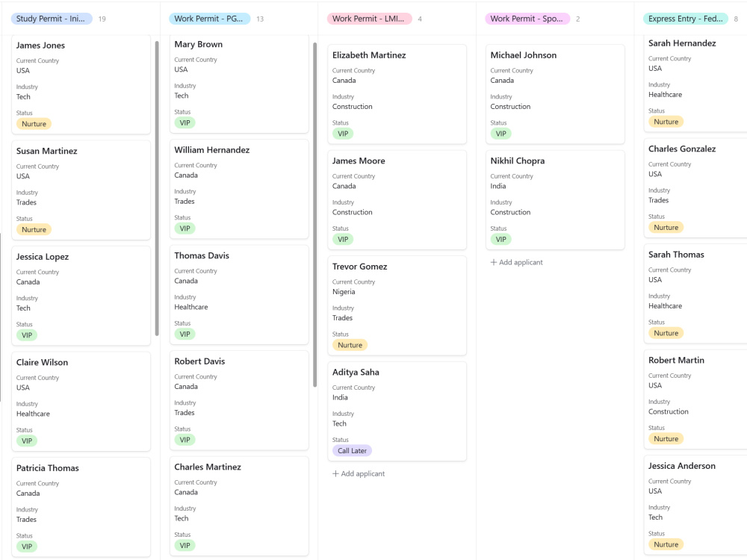The height and width of the screenshot is (560, 747).
Task: Select the Work Permit - PG... group tag
Action: pyautogui.click(x=209, y=19)
